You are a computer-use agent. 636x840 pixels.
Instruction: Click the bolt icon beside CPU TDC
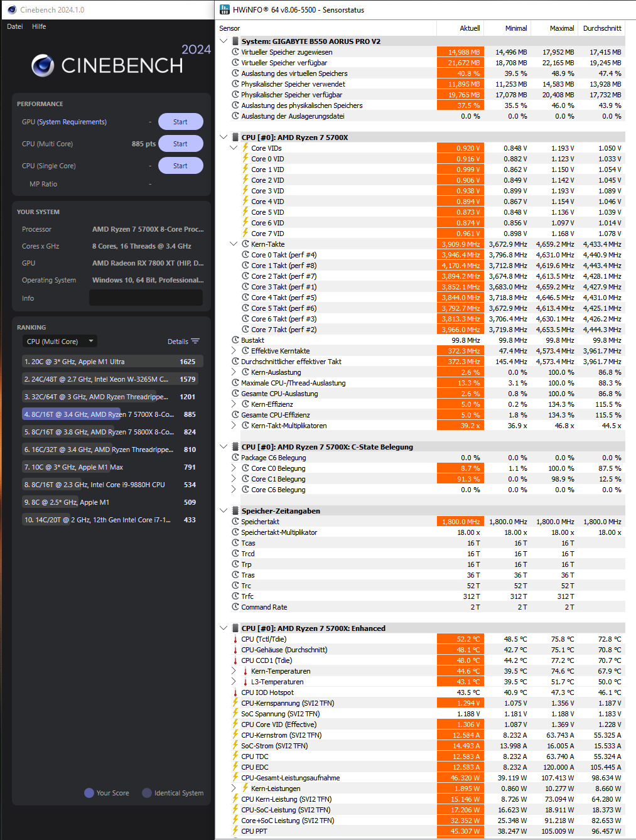(x=235, y=757)
